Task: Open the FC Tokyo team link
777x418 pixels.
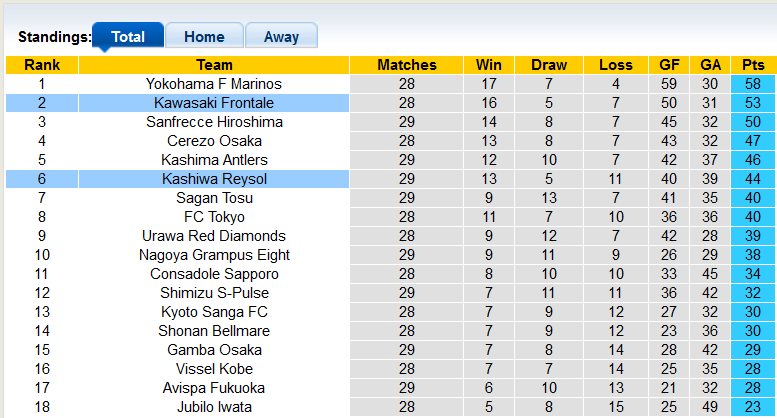Action: (214, 217)
